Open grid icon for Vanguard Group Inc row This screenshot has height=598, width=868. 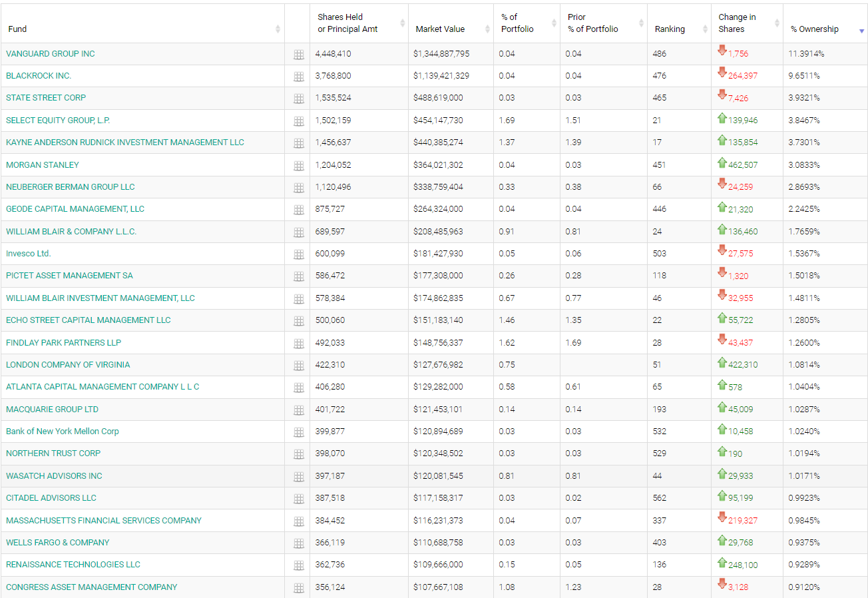[x=298, y=55]
